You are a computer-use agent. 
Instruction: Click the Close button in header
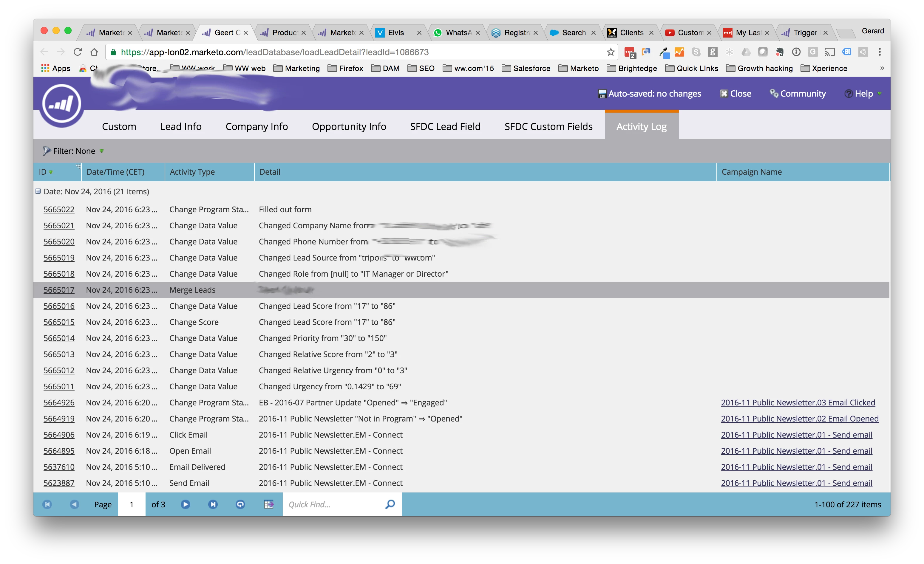(736, 94)
